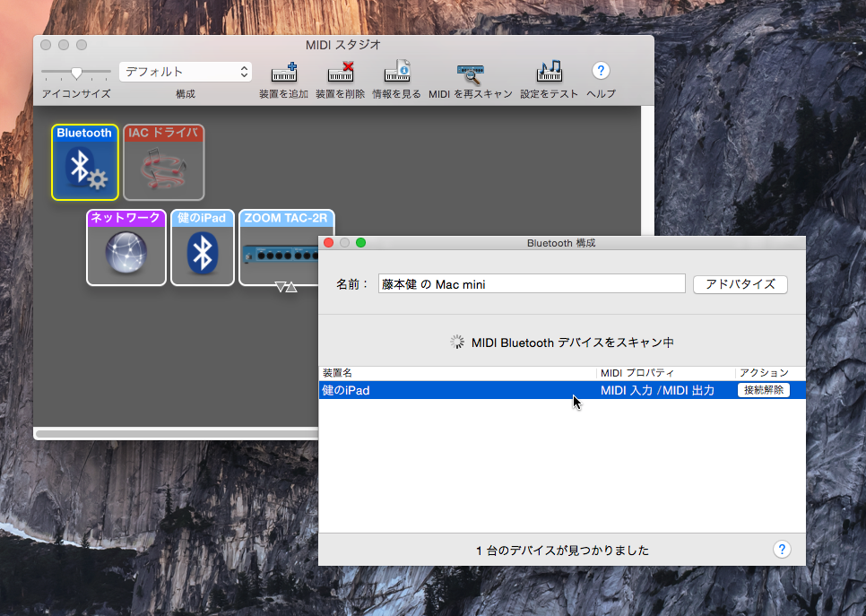Click 設定をテスト test setup icon
The width and height of the screenshot is (866, 616).
(x=549, y=71)
